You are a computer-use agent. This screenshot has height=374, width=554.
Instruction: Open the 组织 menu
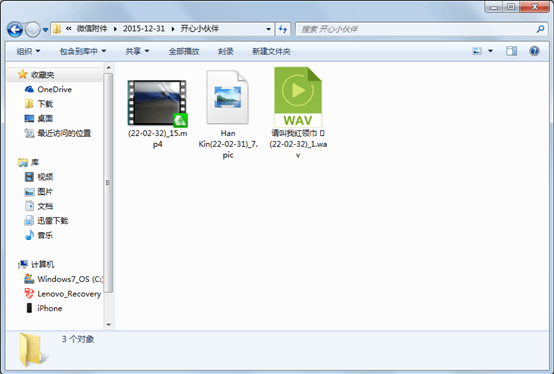click(28, 52)
